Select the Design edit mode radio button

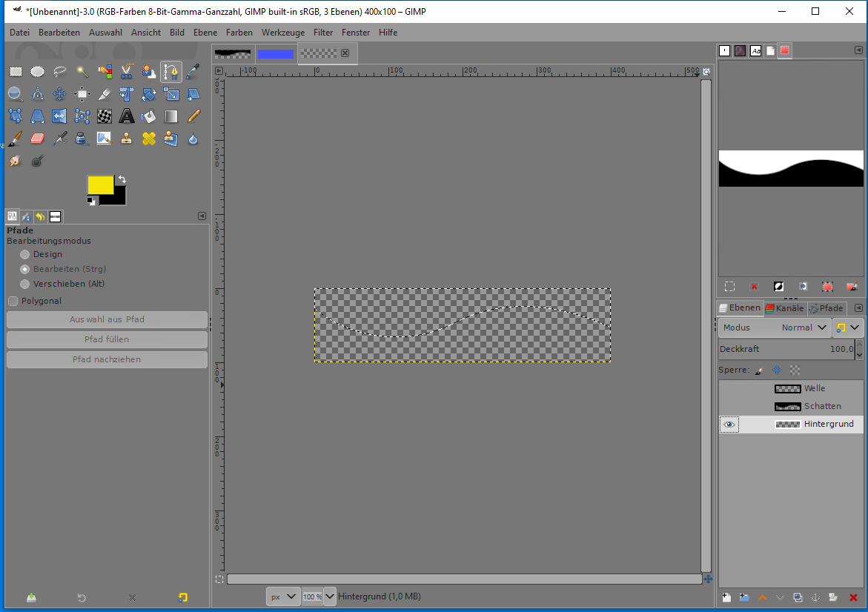[x=25, y=254]
